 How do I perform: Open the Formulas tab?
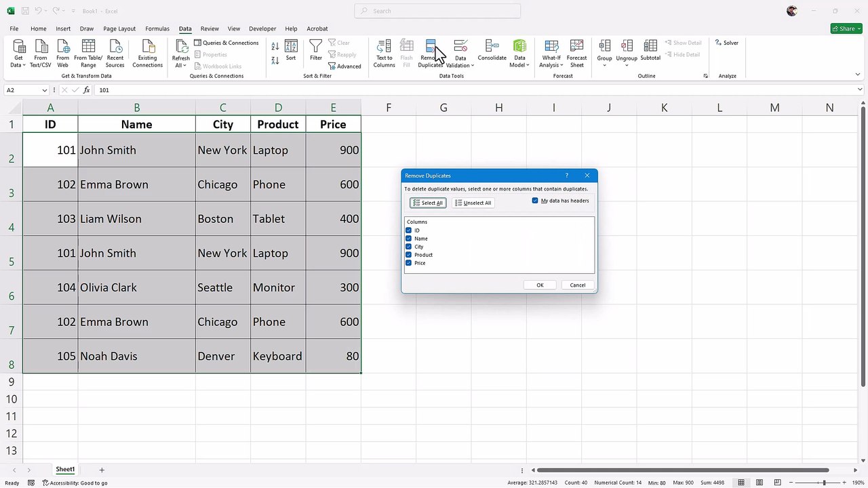coord(157,28)
